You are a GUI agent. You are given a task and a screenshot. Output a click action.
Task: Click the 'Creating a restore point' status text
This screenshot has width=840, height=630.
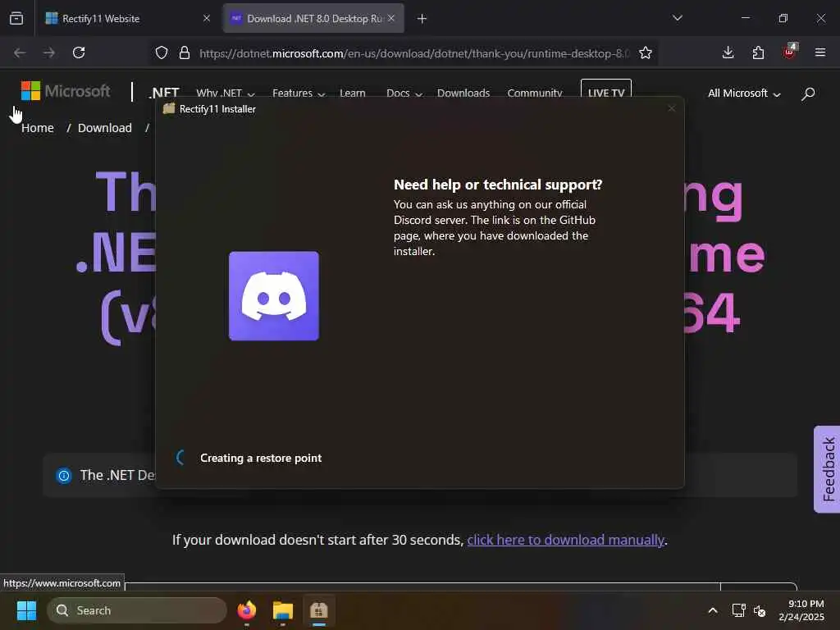[x=261, y=458]
